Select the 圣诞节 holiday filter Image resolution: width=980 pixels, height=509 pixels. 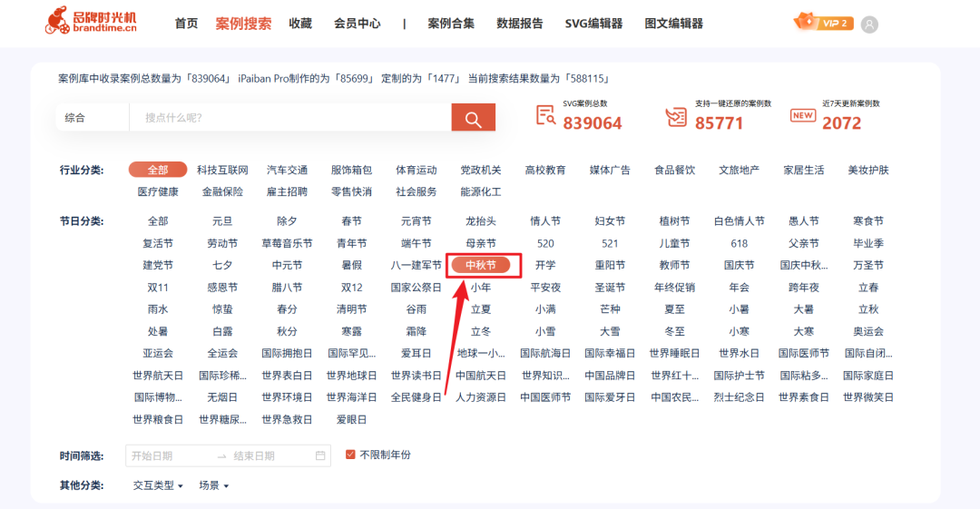pyautogui.click(x=610, y=288)
